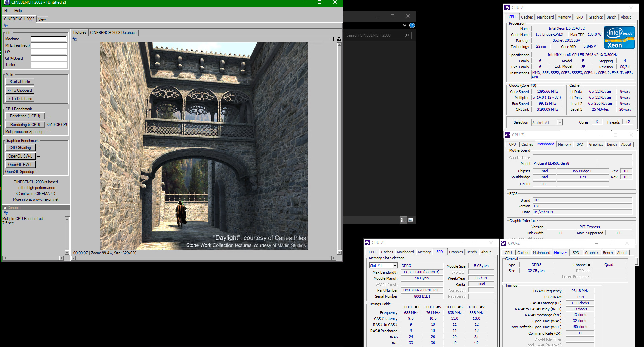Open About tab in SPD CPU-Z window

click(x=486, y=252)
